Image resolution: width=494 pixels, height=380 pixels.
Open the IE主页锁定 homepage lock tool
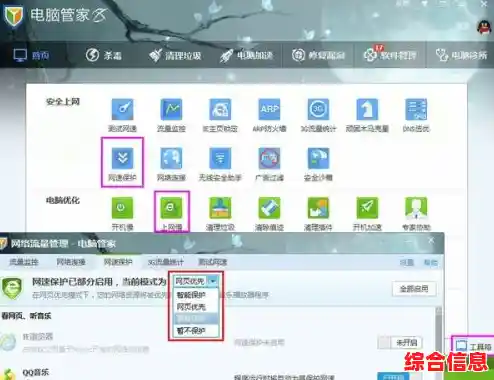pos(220,115)
